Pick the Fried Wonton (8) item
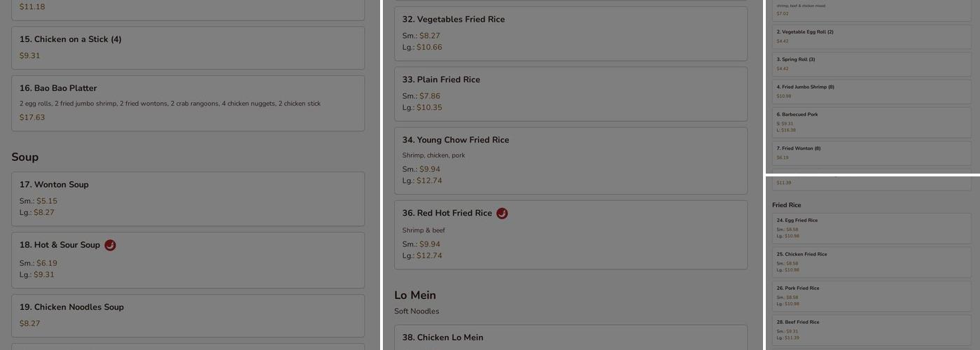The height and width of the screenshot is (350, 980). click(x=872, y=153)
